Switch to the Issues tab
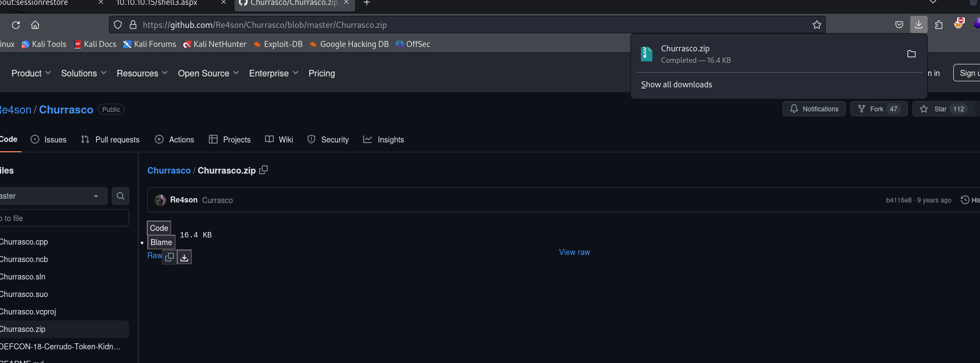 [x=49, y=140]
